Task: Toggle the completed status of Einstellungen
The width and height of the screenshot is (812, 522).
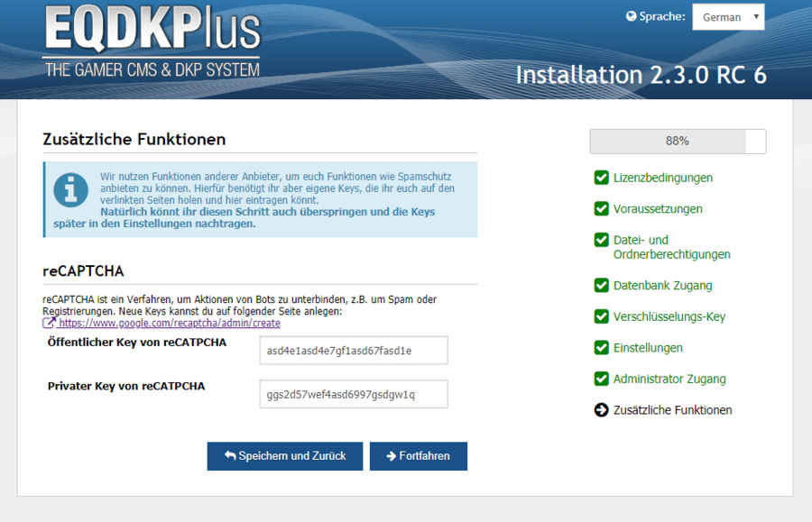Action: [x=600, y=347]
